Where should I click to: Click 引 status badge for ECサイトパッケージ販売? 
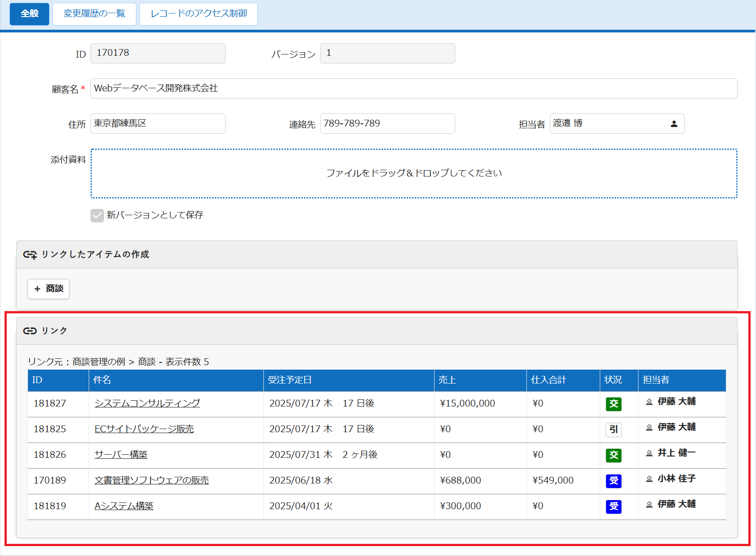pos(613,429)
